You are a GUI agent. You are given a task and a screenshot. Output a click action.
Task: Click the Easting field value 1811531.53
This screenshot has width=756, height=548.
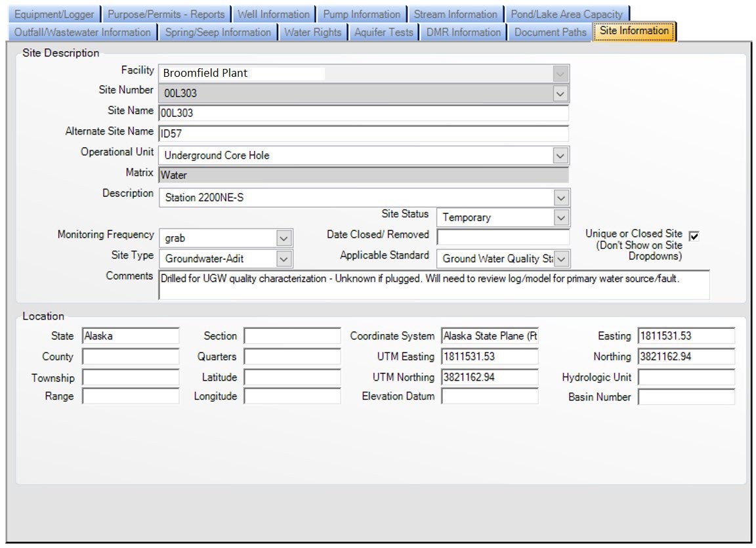686,336
